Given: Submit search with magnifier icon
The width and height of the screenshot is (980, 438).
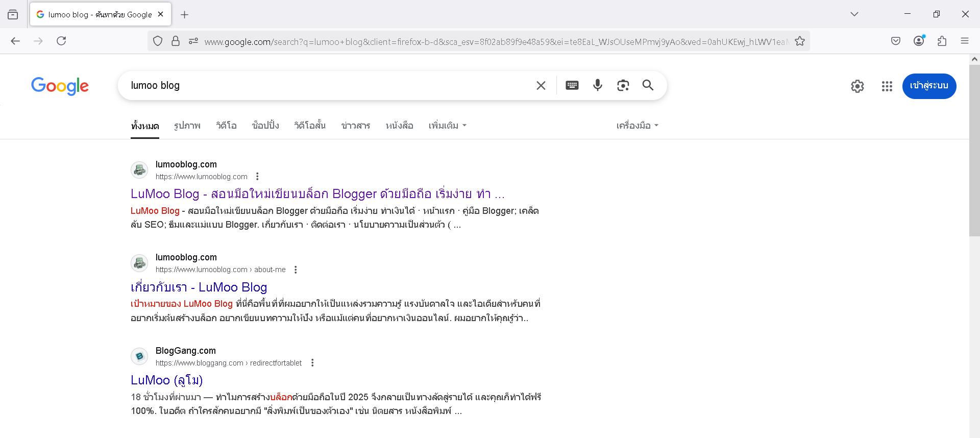Looking at the screenshot, I should point(648,85).
